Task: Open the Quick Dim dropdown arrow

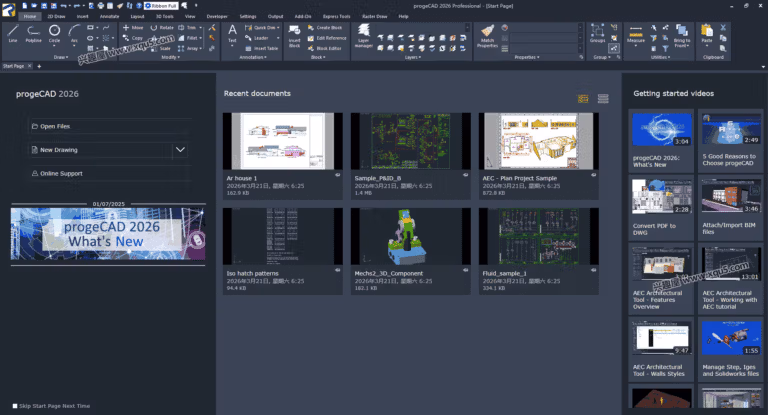Action: 279,28
